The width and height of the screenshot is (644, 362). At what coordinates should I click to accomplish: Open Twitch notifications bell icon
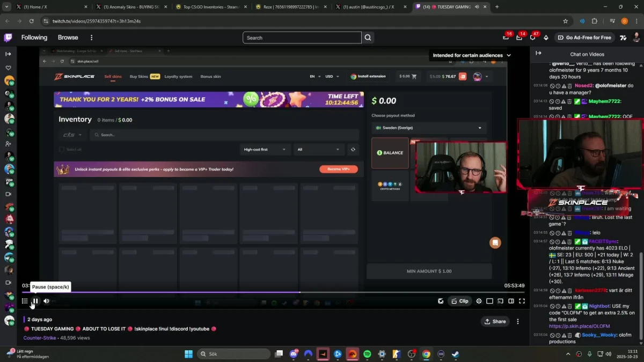532,38
